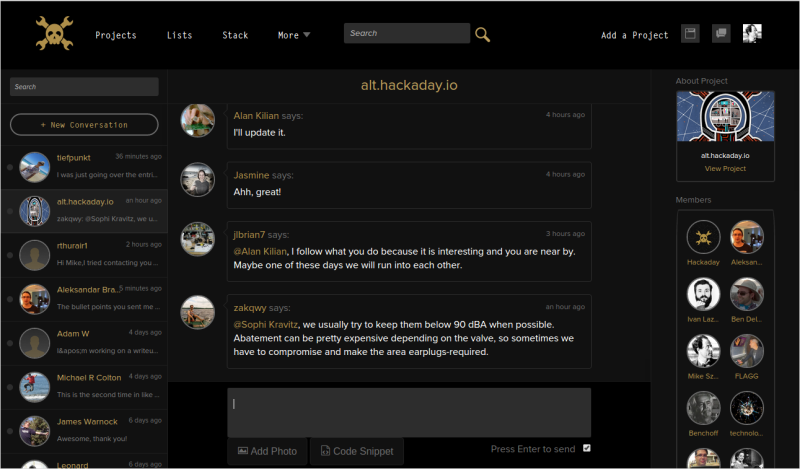Focus the message text input box
Viewport: 800px width, 469px height.
408,412
